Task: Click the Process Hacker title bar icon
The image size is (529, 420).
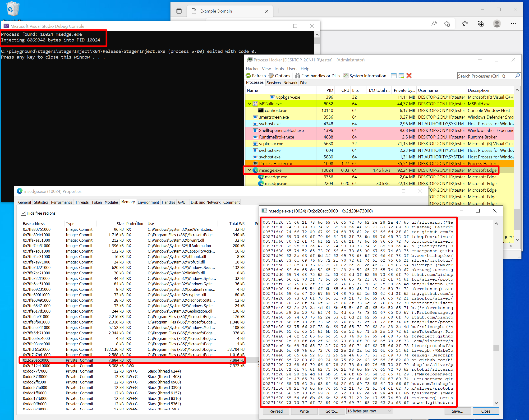Action: click(249, 60)
